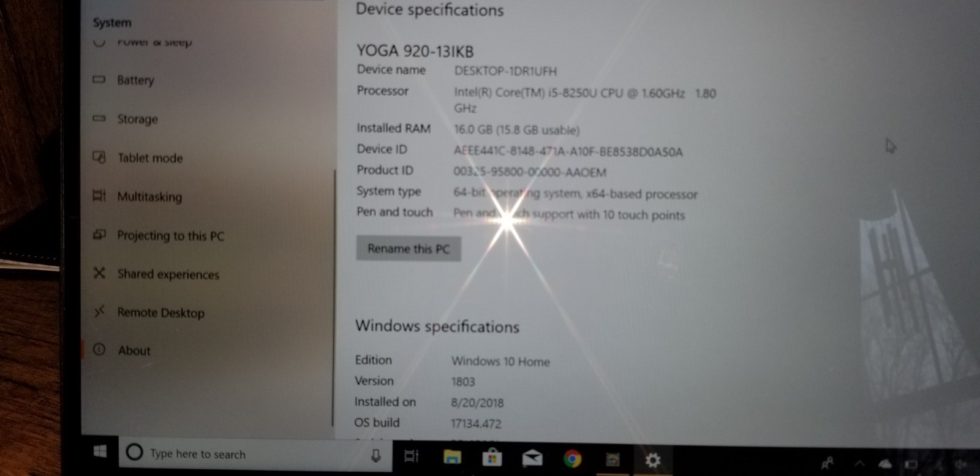This screenshot has height=476, width=980.
Task: Click the Storage drive icon
Action: coord(99,118)
